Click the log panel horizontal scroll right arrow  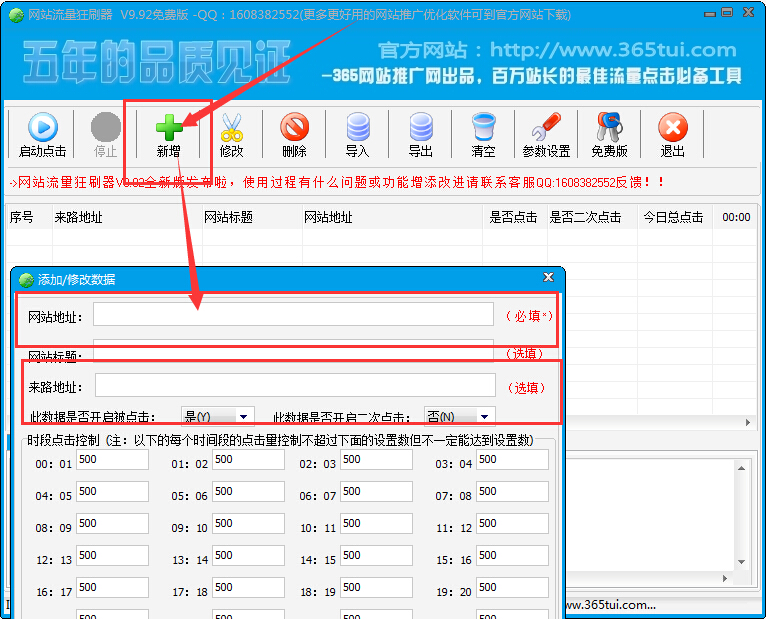point(725,578)
